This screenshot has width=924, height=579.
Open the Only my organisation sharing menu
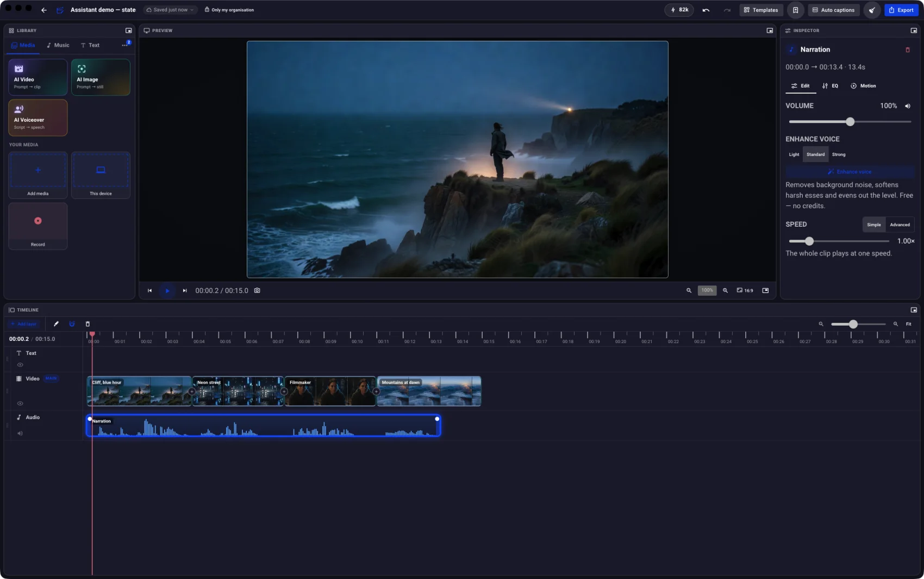click(x=229, y=10)
